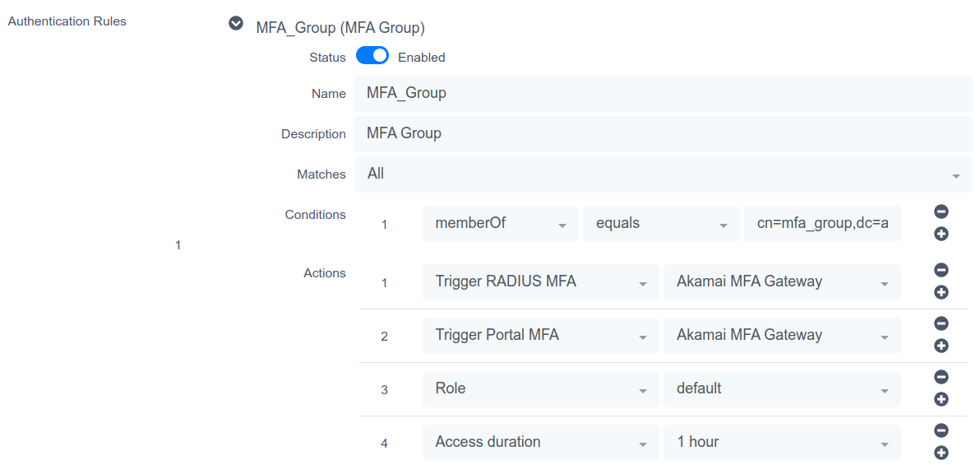Remove the Trigger Portal MFA action
This screenshot has height=465, width=980.
coord(941,323)
